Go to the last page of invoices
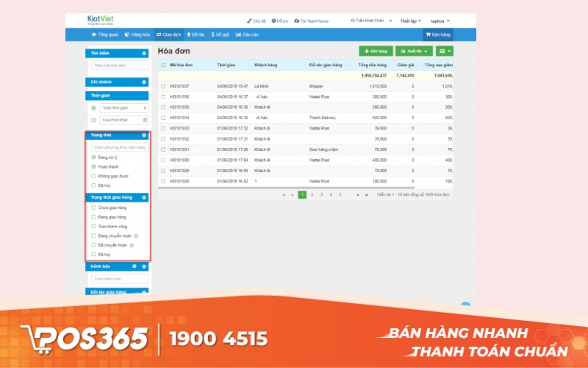The width and height of the screenshot is (588, 368). click(x=367, y=195)
